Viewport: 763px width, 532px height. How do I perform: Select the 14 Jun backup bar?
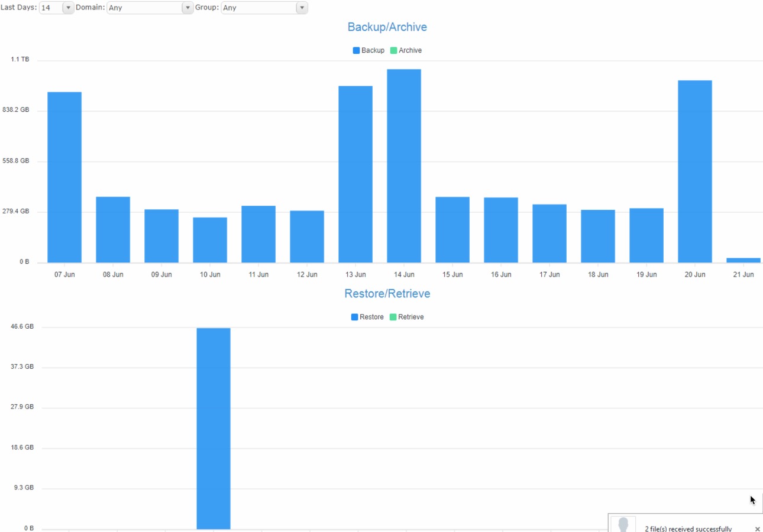404,166
